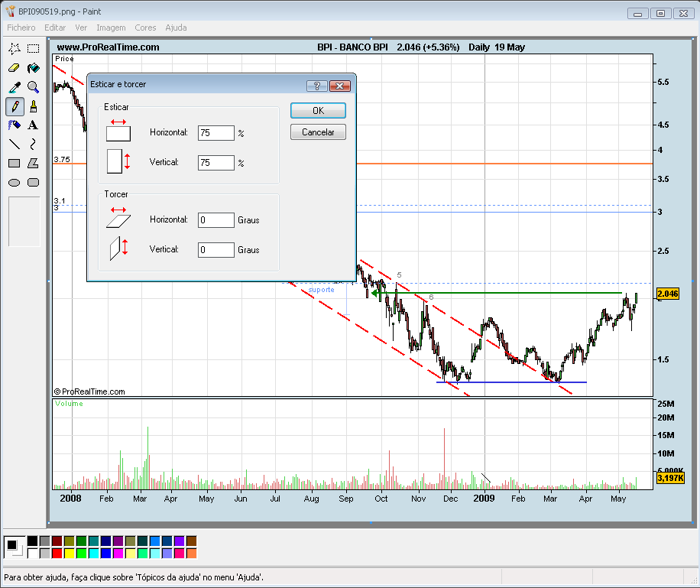Click the help question mark in dialog
Screen dimensions: 700x588
point(317,86)
